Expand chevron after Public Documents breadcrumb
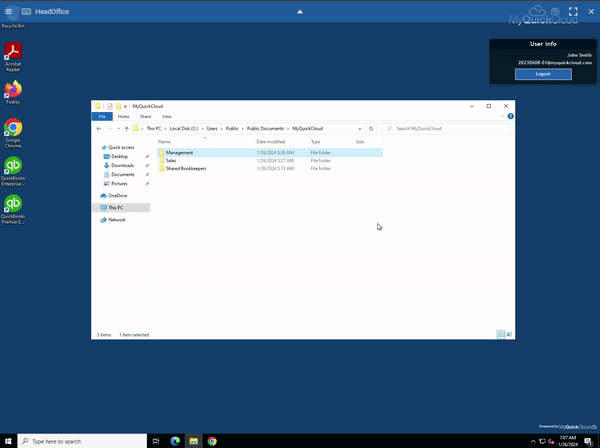This screenshot has height=448, width=600. click(x=288, y=129)
